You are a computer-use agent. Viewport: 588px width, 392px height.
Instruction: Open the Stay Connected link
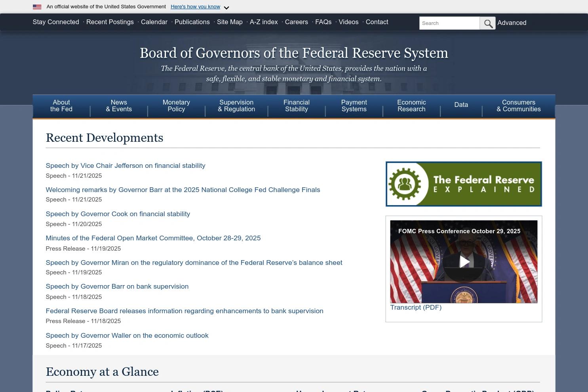pyautogui.click(x=56, y=22)
